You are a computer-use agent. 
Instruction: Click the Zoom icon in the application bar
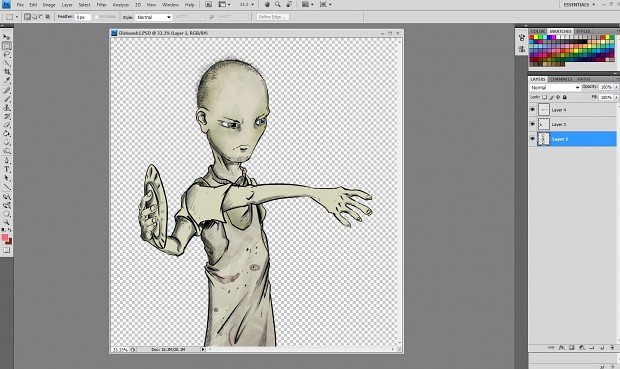click(278, 5)
